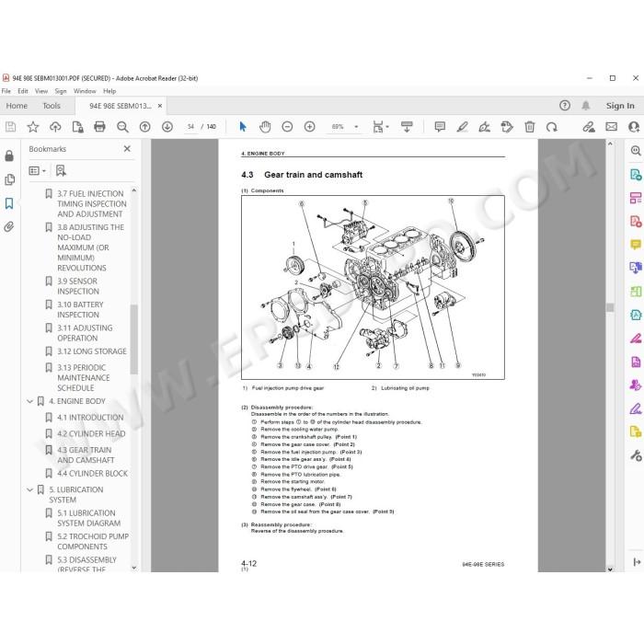
Task: Open bookmark options dropdown menu
Action: (x=38, y=170)
